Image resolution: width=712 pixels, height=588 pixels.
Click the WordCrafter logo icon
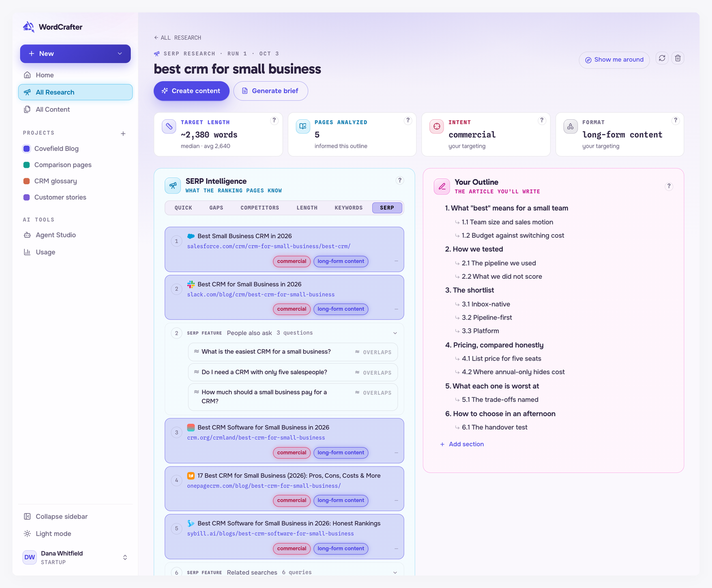(x=28, y=27)
